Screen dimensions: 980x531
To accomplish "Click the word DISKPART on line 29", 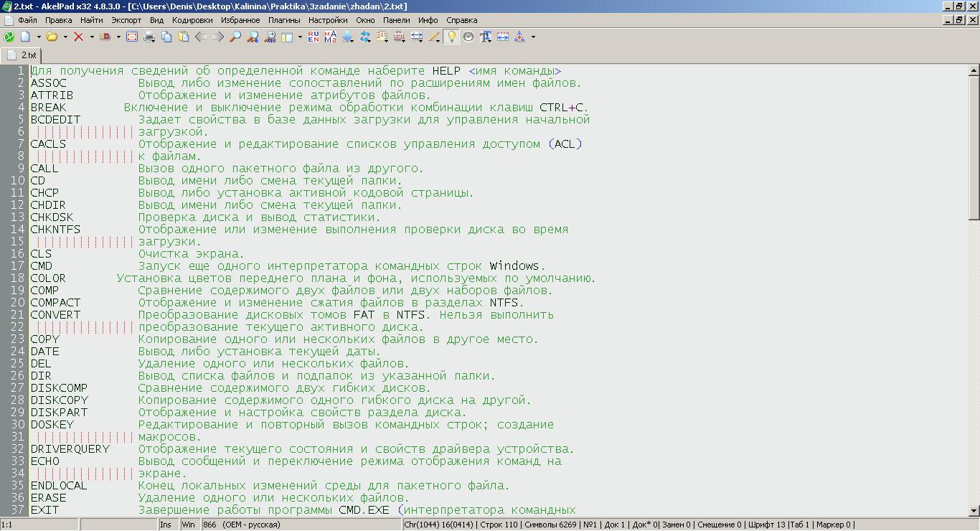I will pos(59,413).
